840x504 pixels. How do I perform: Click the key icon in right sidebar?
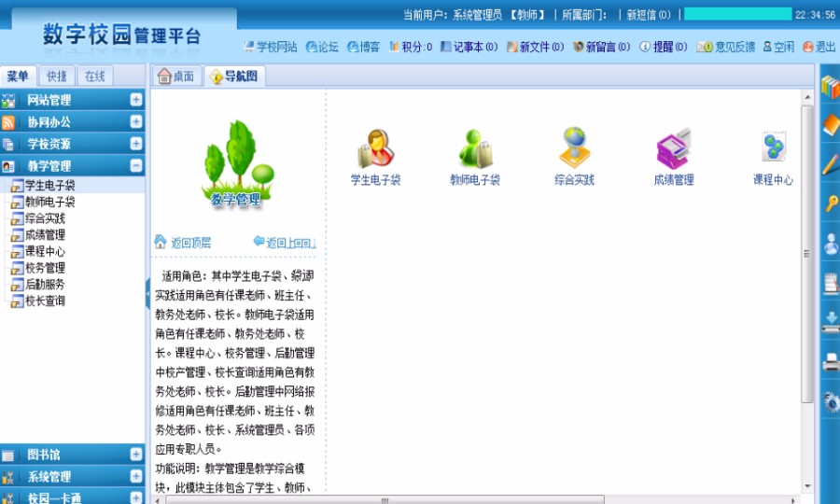point(832,203)
